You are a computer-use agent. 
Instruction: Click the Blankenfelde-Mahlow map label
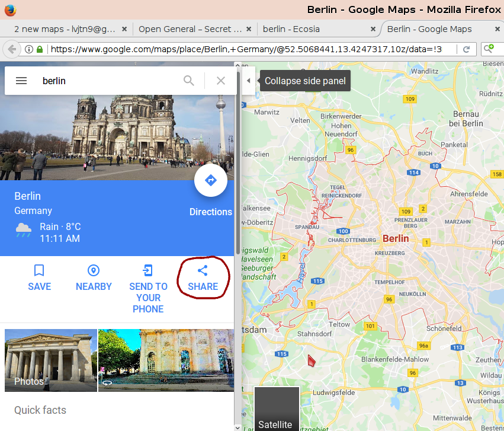tap(395, 359)
